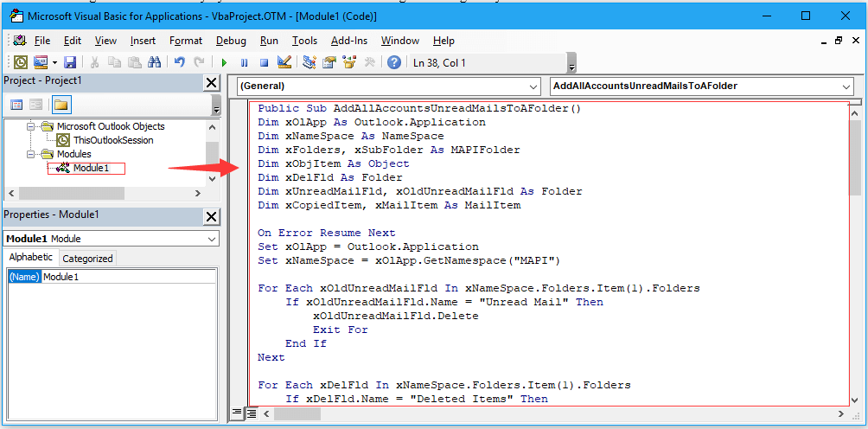Open the Object Browser toolbar icon
Image resolution: width=868 pixels, height=429 pixels.
tap(349, 62)
